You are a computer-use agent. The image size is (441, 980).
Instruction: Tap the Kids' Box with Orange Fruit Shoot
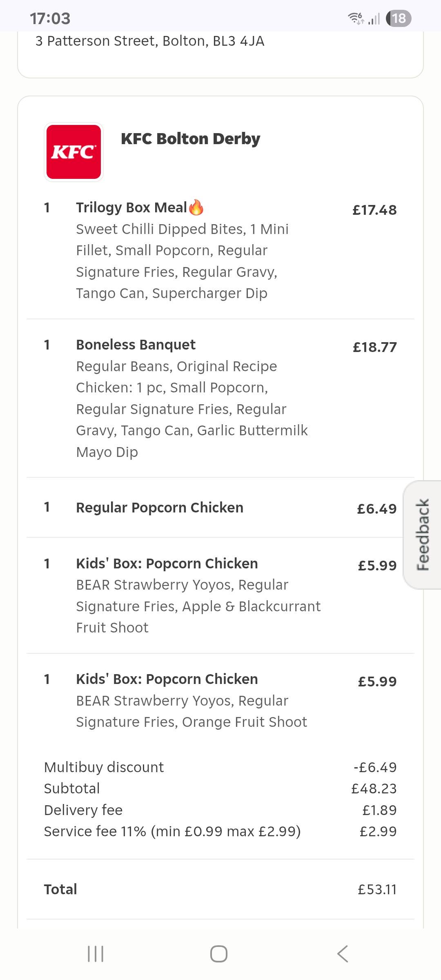click(167, 679)
